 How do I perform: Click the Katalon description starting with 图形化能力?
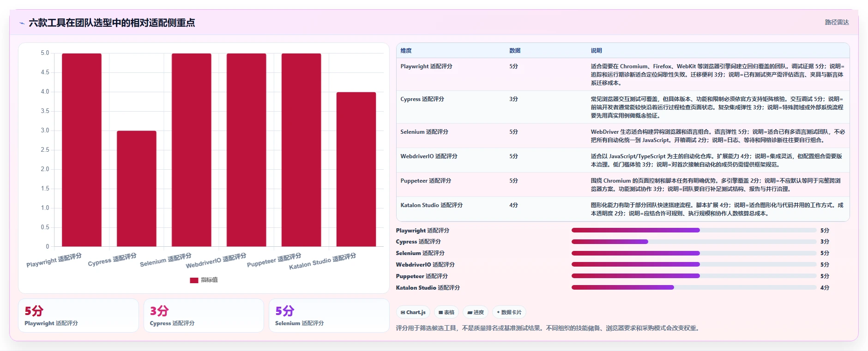click(x=717, y=209)
